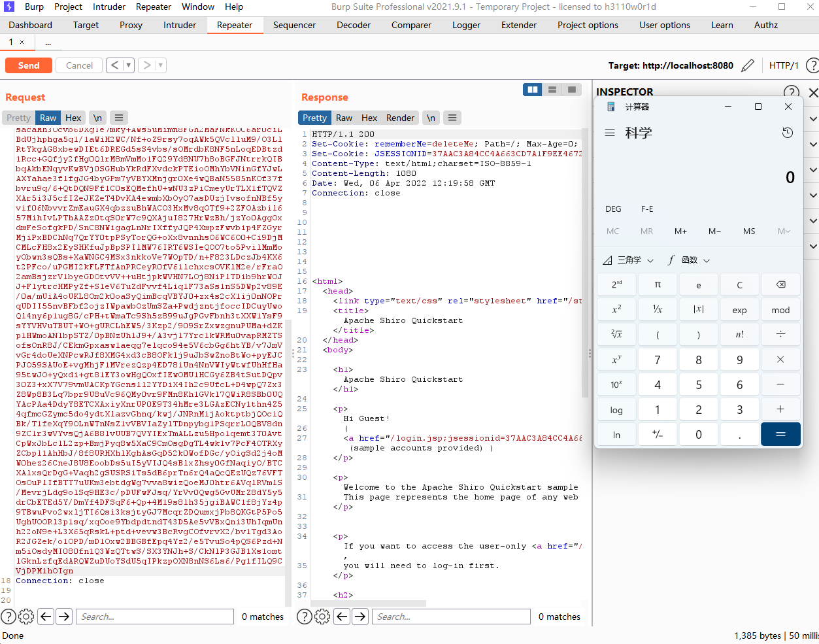The height and width of the screenshot is (644, 819).
Task: Click Calculator multiply key
Action: point(780,360)
